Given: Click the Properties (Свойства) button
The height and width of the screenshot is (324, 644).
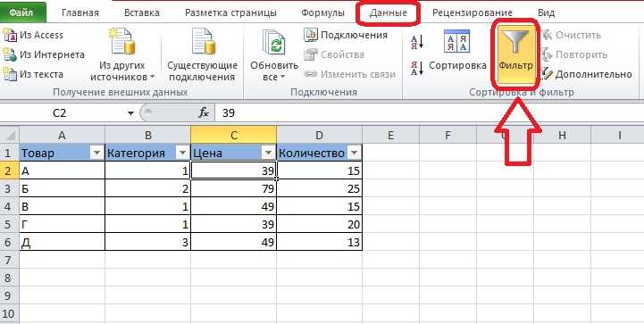Looking at the screenshot, I should coord(333,54).
